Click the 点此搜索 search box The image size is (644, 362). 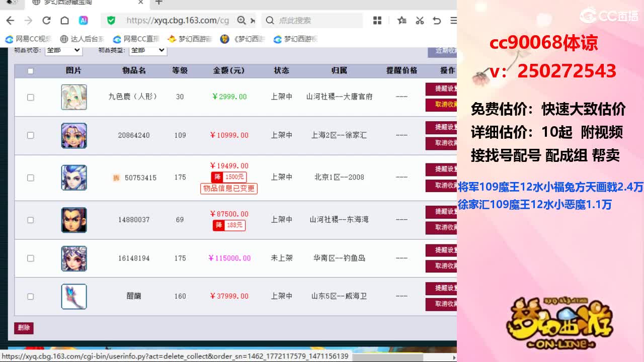click(x=312, y=21)
